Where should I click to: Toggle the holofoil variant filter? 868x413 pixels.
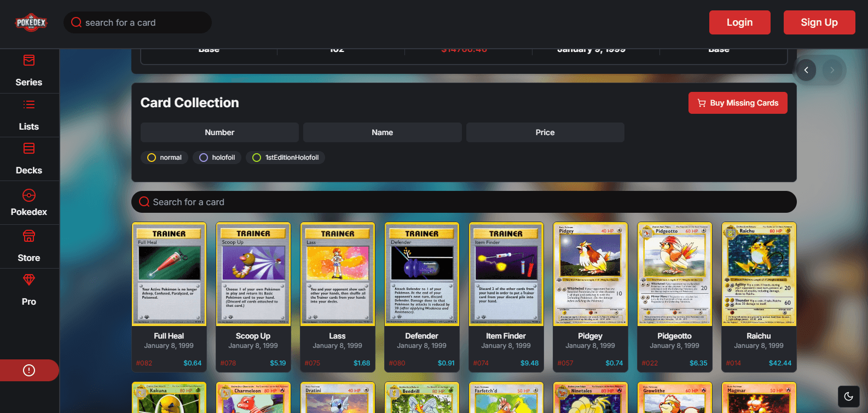pos(217,158)
